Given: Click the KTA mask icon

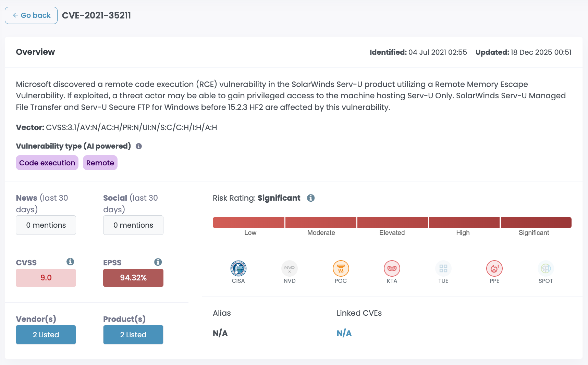Looking at the screenshot, I should 392,268.
